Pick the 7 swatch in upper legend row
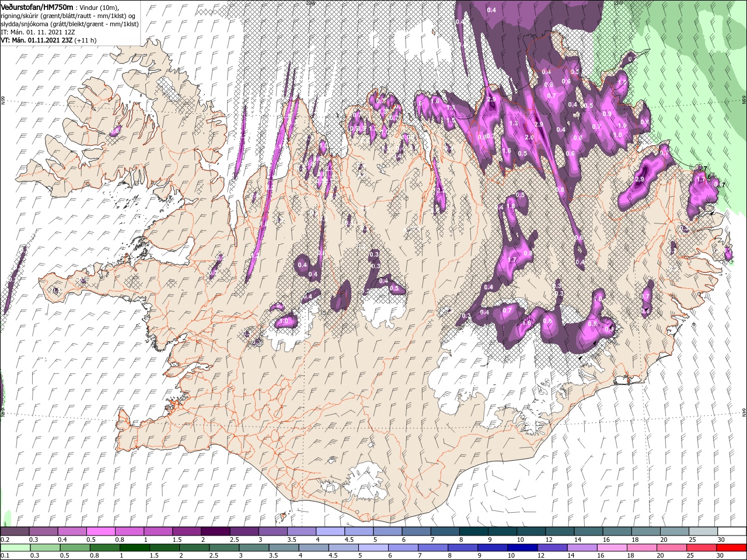The width and height of the screenshot is (747, 560). [444, 531]
